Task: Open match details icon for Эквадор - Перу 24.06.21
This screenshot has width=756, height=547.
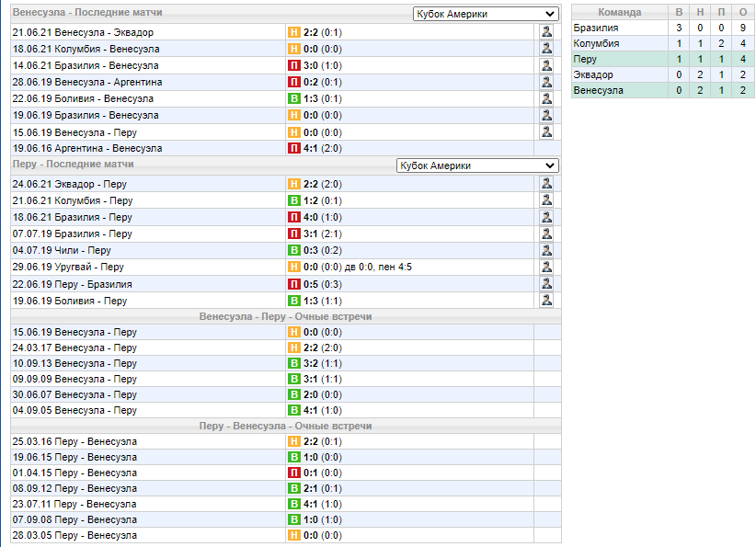Action: pos(546,183)
